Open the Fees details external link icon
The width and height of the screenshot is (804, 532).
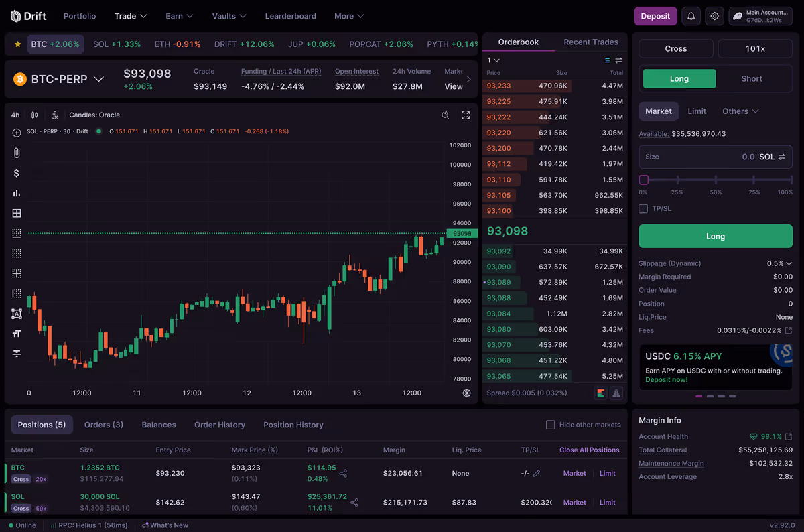788,330
